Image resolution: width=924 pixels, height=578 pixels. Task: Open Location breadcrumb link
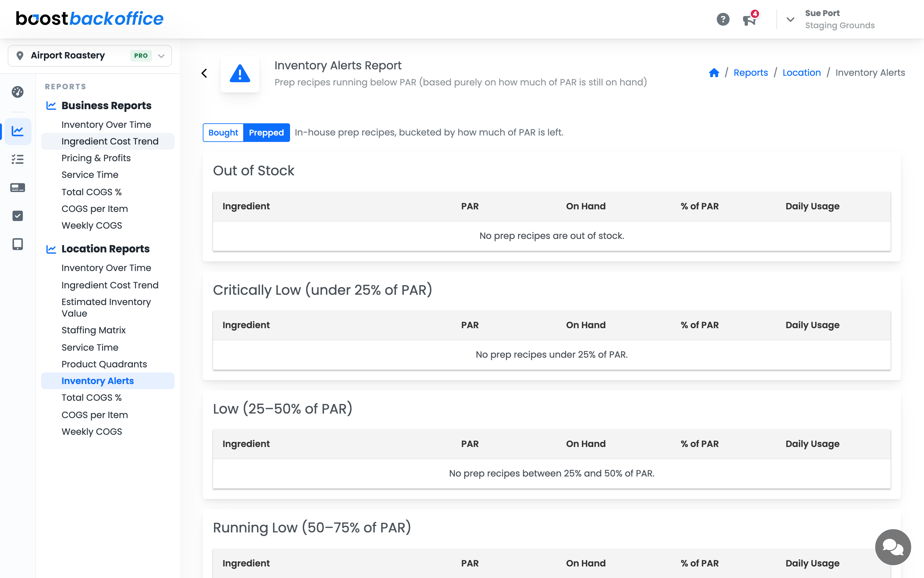tap(801, 73)
